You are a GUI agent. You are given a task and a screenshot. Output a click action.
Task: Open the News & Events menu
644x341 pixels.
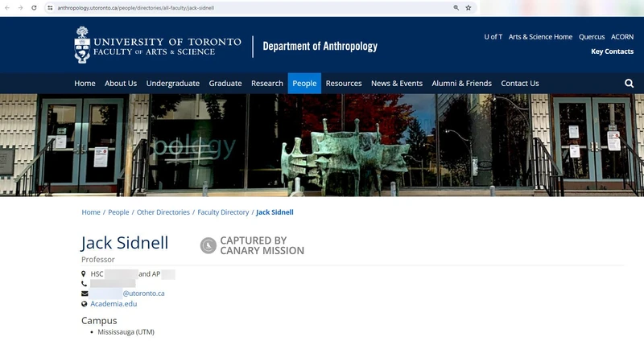[397, 84]
